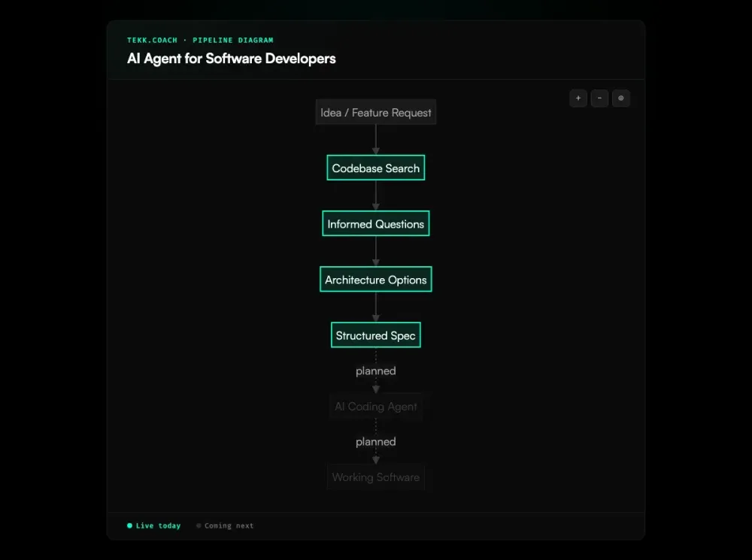Click the Idea / Feature Request node
The image size is (752, 560).
point(375,112)
